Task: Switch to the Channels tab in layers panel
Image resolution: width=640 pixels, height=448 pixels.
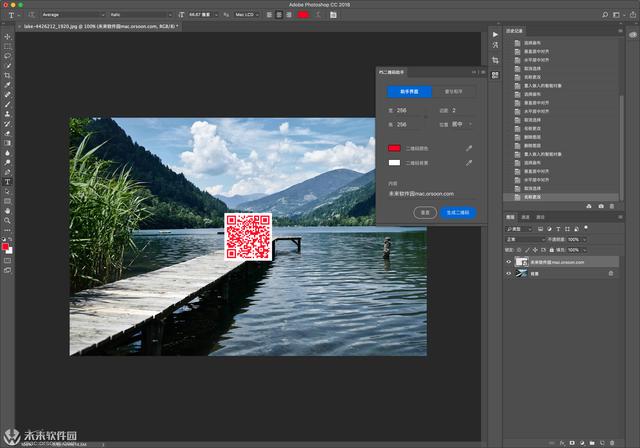Action: [526, 216]
